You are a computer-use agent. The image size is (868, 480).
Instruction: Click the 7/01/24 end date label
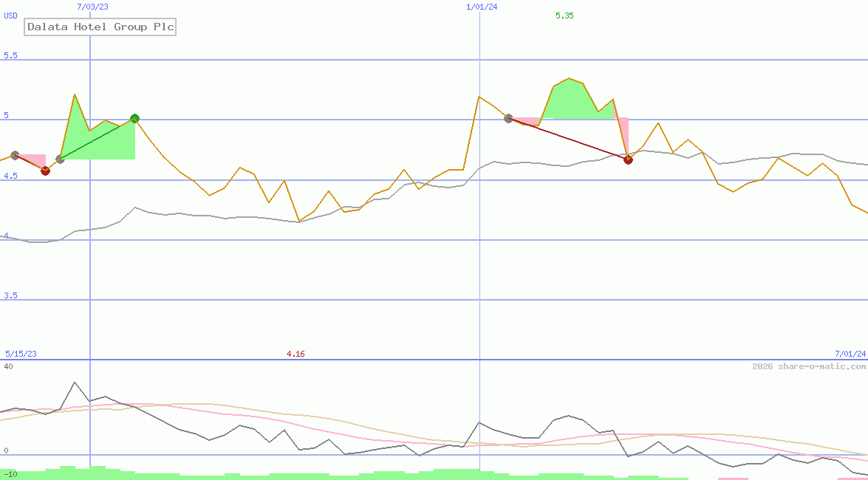[x=850, y=354]
